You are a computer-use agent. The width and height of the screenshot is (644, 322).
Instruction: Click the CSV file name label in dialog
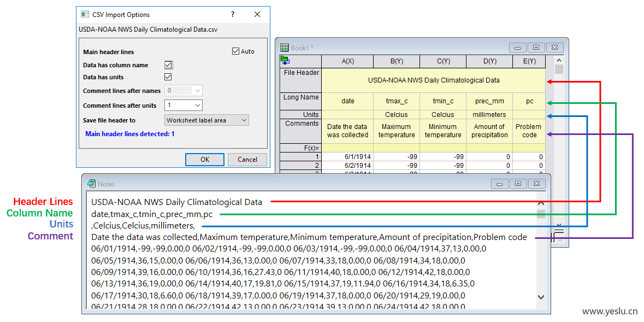click(x=148, y=30)
